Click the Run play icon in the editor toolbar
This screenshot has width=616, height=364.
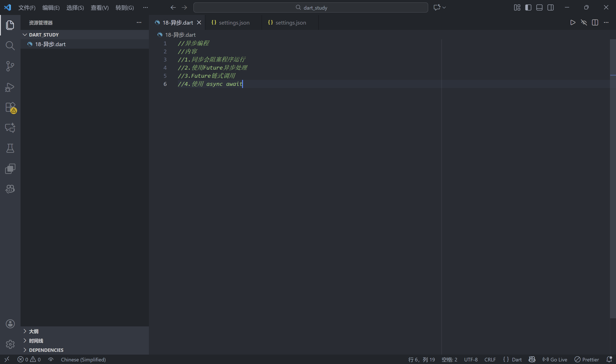573,23
